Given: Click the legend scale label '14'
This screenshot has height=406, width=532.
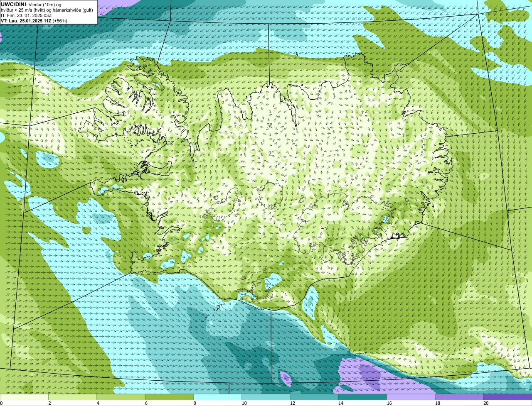Looking at the screenshot, I should [341, 403].
